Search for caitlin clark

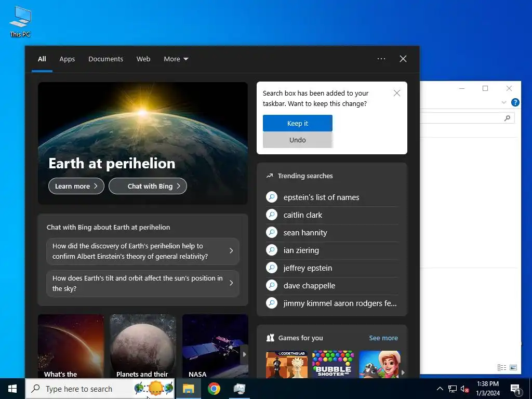tap(303, 215)
